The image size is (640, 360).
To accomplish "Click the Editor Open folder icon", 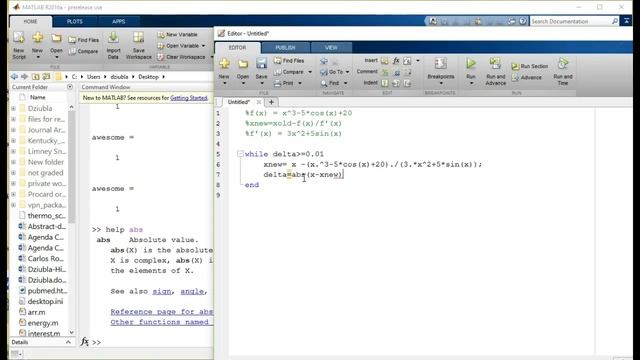I will click(x=243, y=64).
